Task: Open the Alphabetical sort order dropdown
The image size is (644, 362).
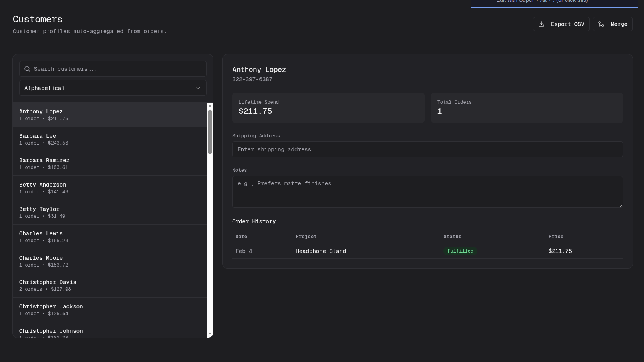Action: (113, 88)
